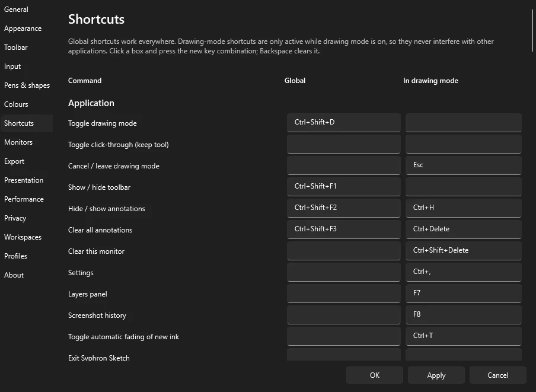Image resolution: width=536 pixels, height=392 pixels.
Task: Select the Esc shortcut box
Action: [x=464, y=165]
